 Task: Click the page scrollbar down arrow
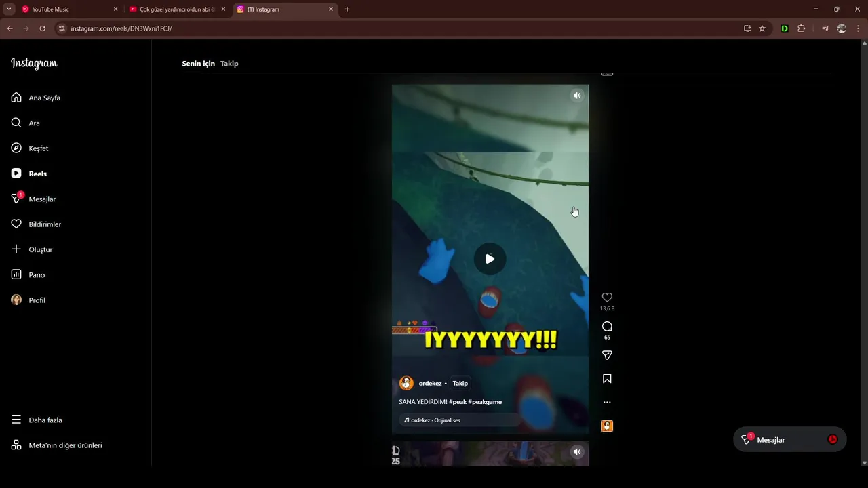[x=864, y=463]
